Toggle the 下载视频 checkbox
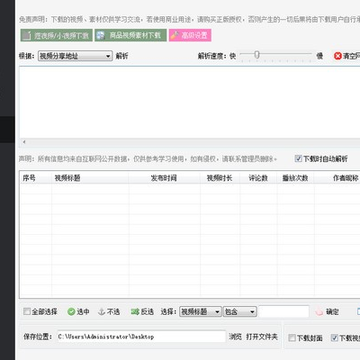 point(334,338)
